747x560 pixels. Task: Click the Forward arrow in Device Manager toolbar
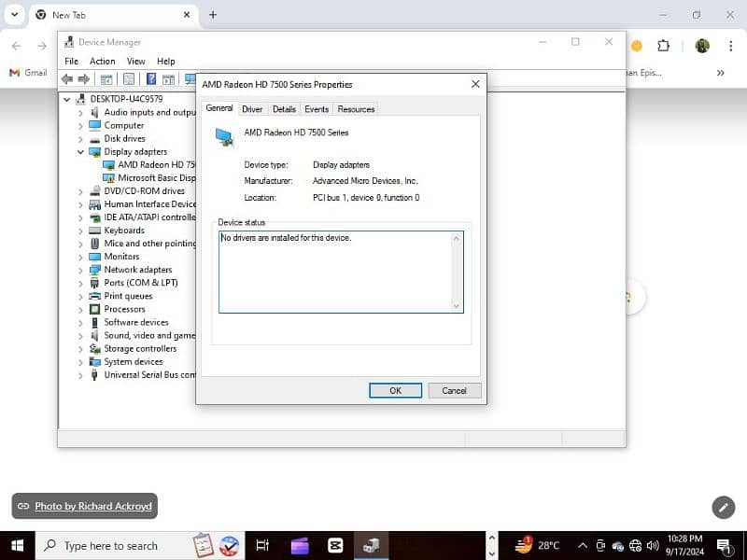84,79
